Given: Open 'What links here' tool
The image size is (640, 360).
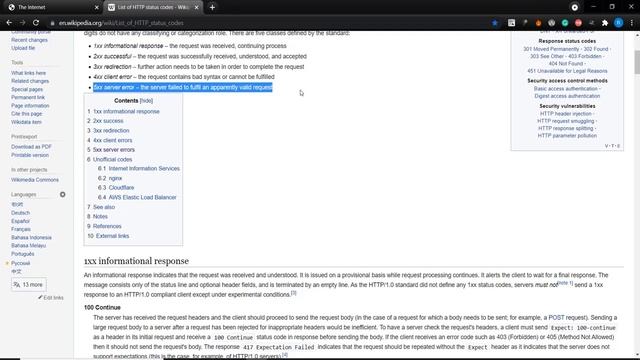Looking at the screenshot, I should pos(29,73).
